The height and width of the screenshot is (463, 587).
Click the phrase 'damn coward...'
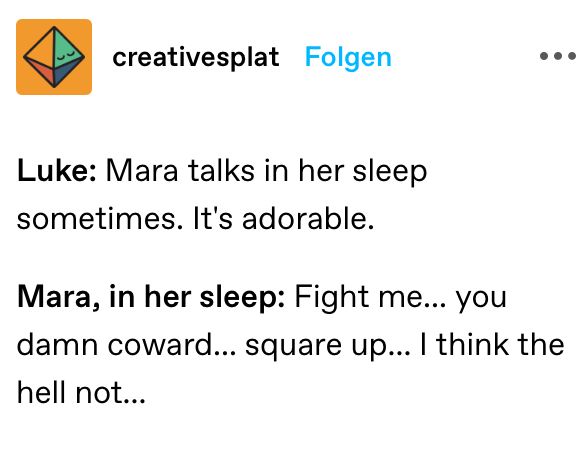click(x=127, y=345)
